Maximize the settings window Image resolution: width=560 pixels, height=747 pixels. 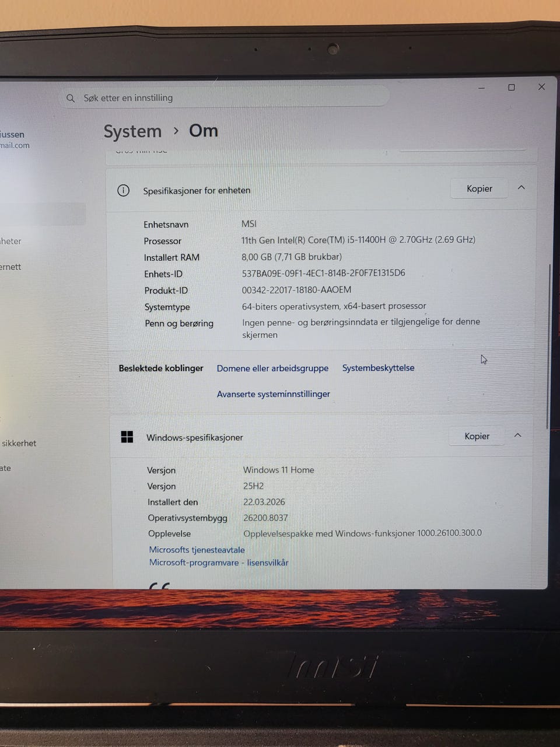pyautogui.click(x=512, y=88)
